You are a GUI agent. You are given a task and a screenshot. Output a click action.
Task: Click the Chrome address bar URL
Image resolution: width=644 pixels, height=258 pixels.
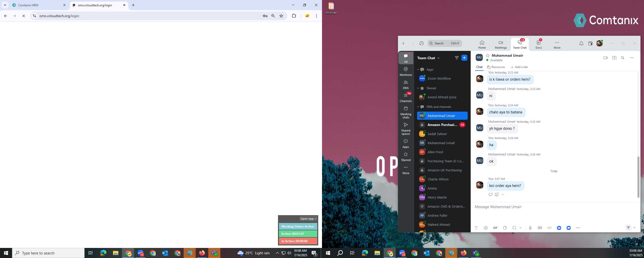(x=59, y=16)
